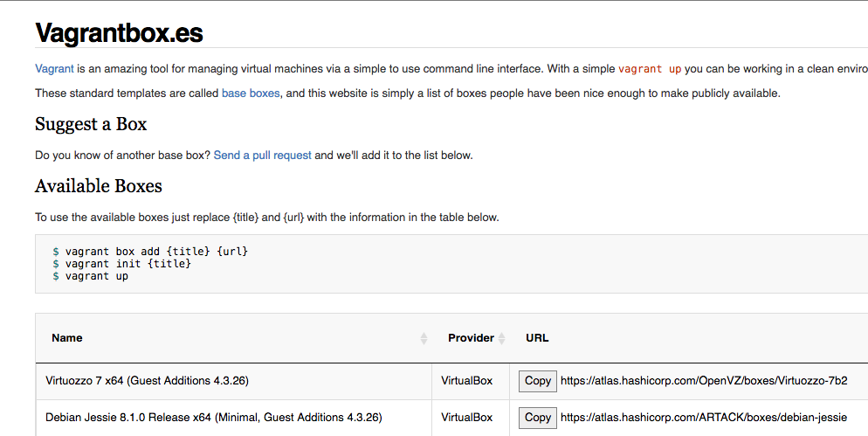Image resolution: width=868 pixels, height=436 pixels.
Task: Click the 'vagrant box add {title} {url}' line
Action: click(x=150, y=252)
